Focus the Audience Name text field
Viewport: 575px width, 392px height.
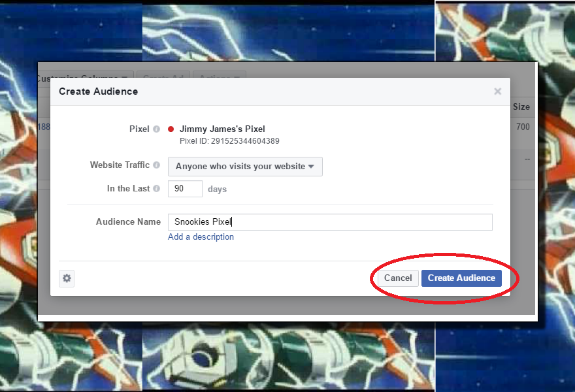click(x=330, y=222)
